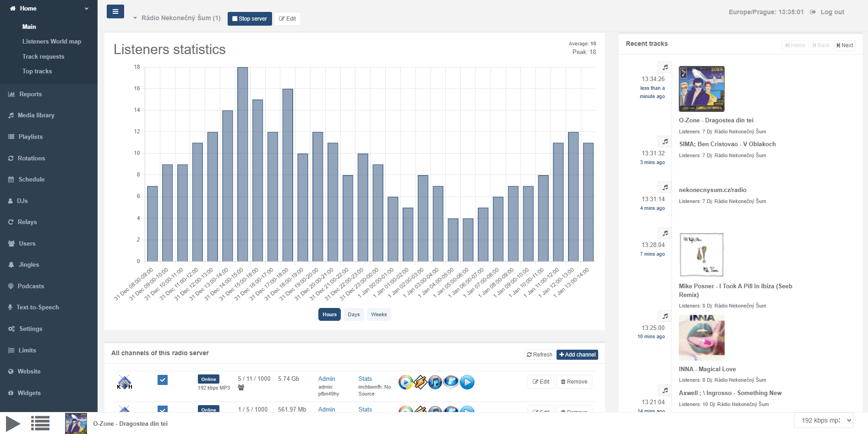Open the playlist icon in bottom player
The width and height of the screenshot is (868, 434).
point(40,423)
